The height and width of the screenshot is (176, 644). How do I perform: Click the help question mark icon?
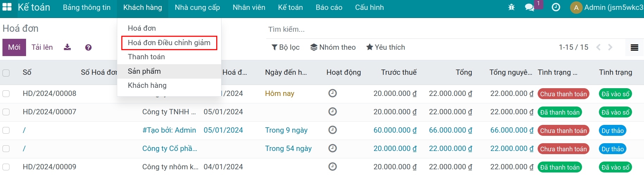[x=88, y=47]
